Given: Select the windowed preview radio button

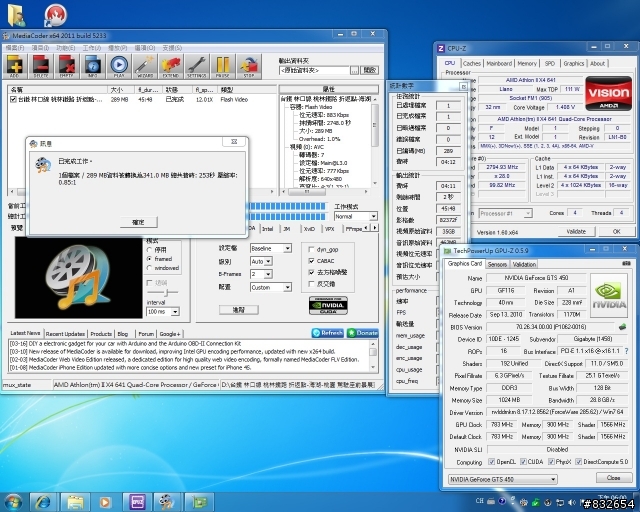Looking at the screenshot, I should coord(150,268).
